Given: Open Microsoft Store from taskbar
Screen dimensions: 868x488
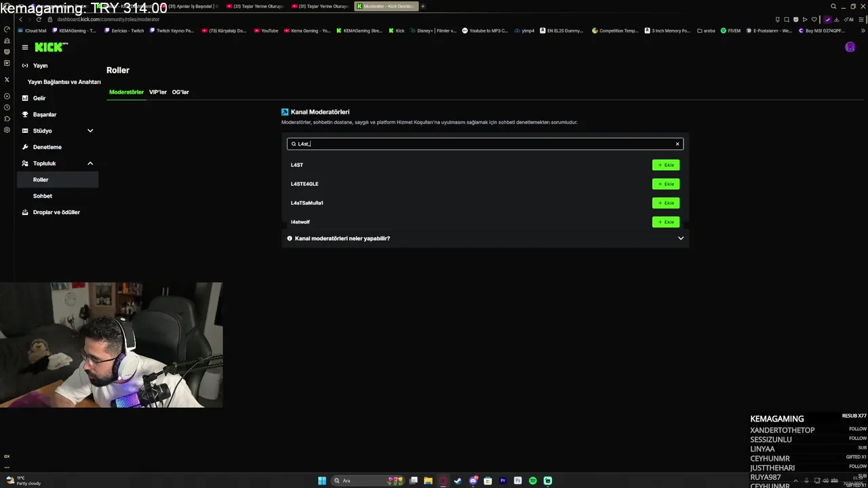Looking at the screenshot, I should coord(488,481).
